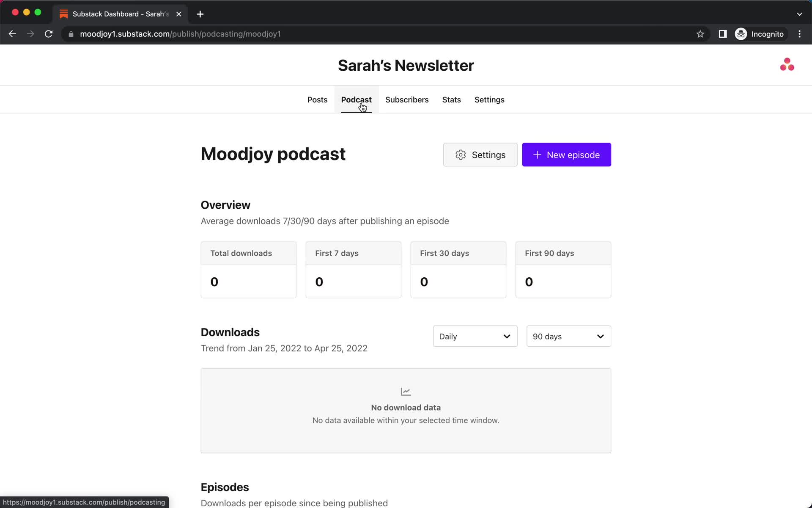Click the First 90 days card
This screenshot has width=812, height=508.
(x=563, y=270)
